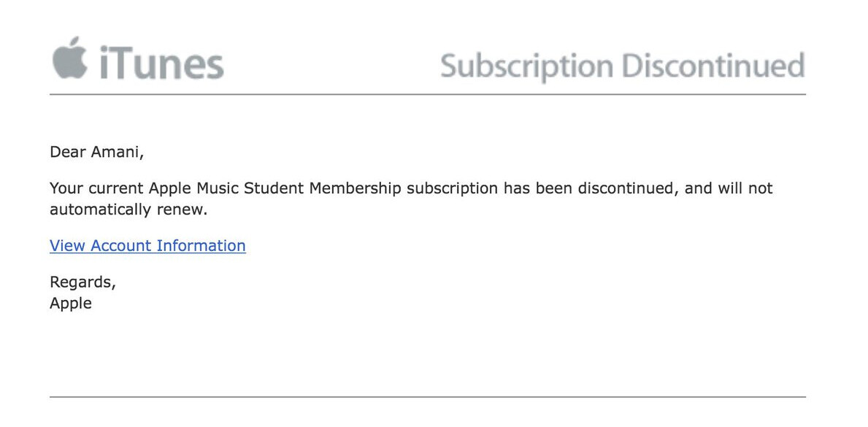Click the "will not" phrase in body

[x=745, y=188]
